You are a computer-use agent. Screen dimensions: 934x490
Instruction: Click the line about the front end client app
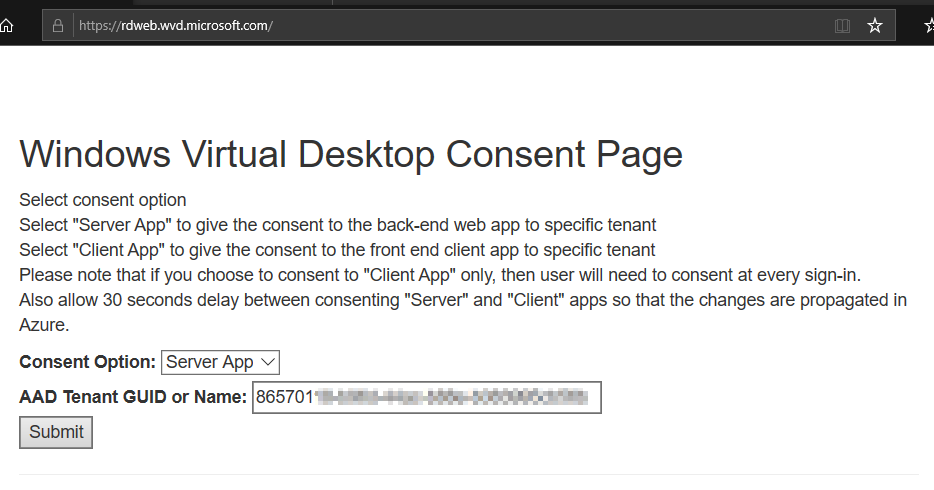click(x=337, y=250)
